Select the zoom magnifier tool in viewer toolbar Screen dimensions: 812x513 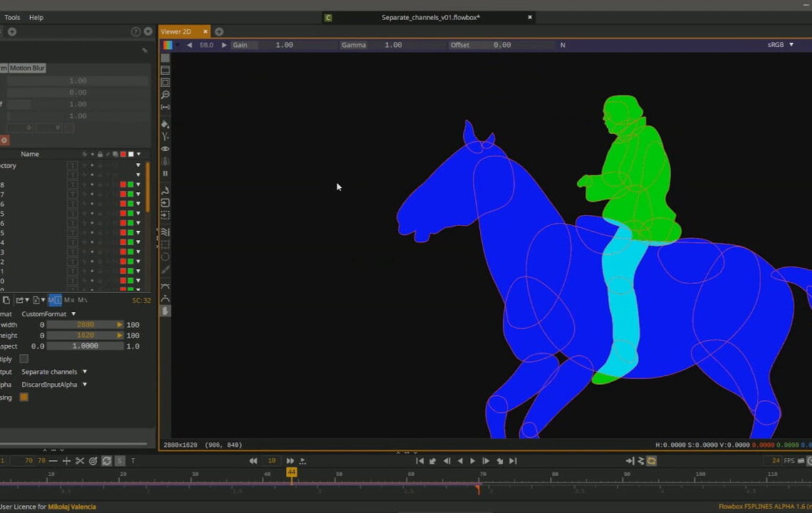(165, 95)
